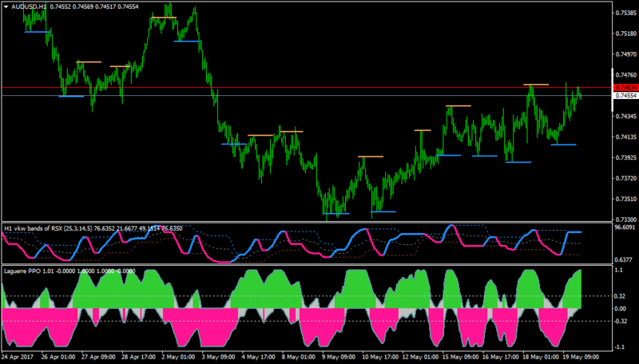639x364 pixels.
Task: Click the 0.6377 RSX scale value
Action: 624,259
